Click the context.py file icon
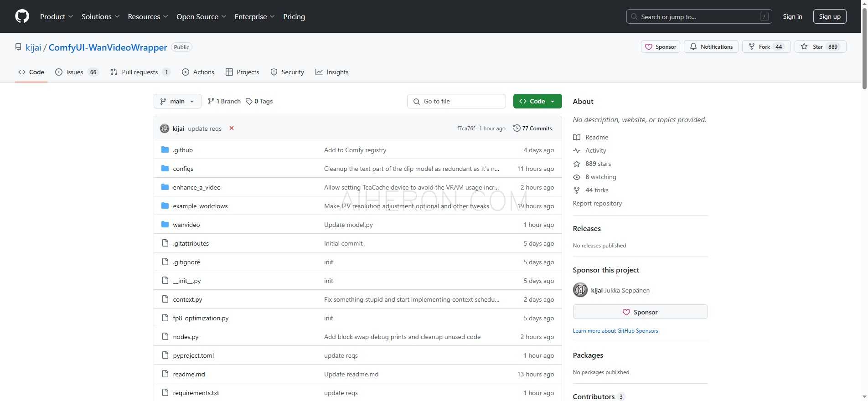 (x=165, y=299)
